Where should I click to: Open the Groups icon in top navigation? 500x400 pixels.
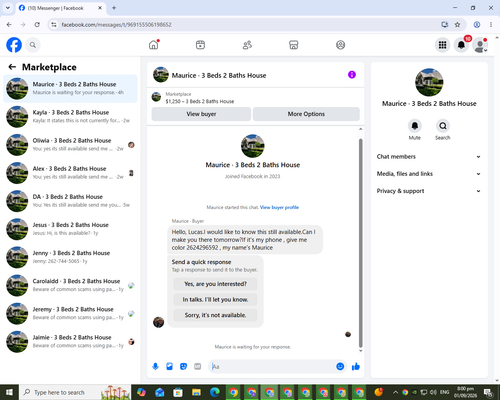[x=340, y=45]
